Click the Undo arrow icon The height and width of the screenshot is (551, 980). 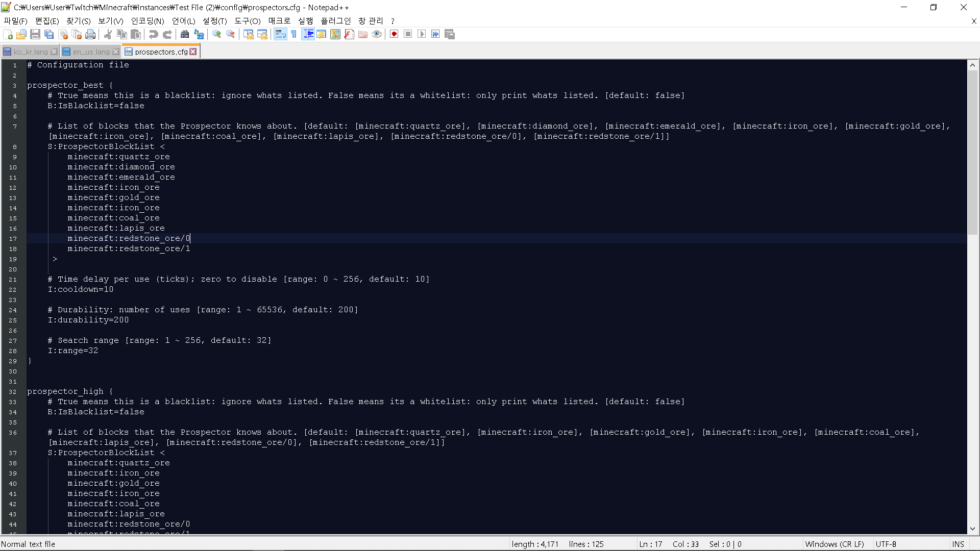click(x=153, y=34)
